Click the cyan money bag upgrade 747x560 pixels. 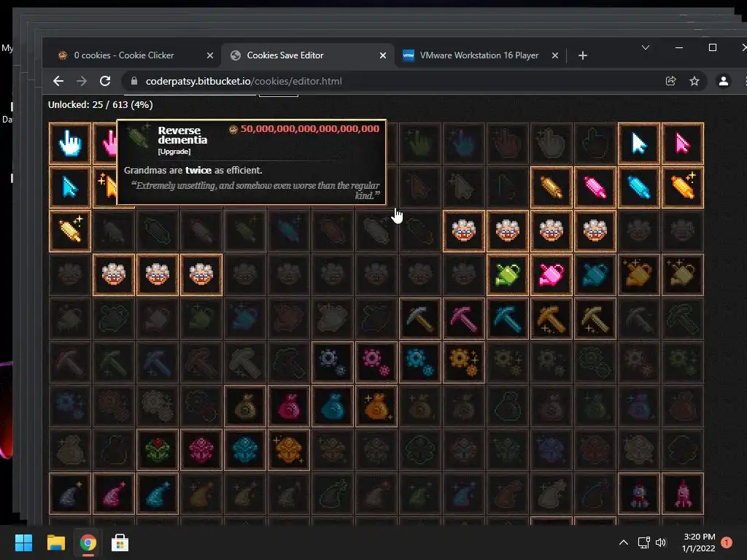pyautogui.click(x=333, y=406)
